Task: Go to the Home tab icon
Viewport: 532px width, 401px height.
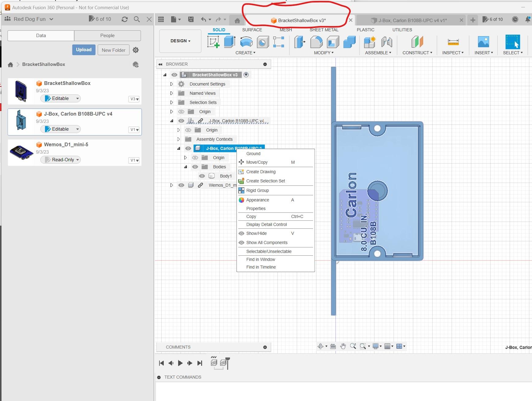Action: pos(237,21)
